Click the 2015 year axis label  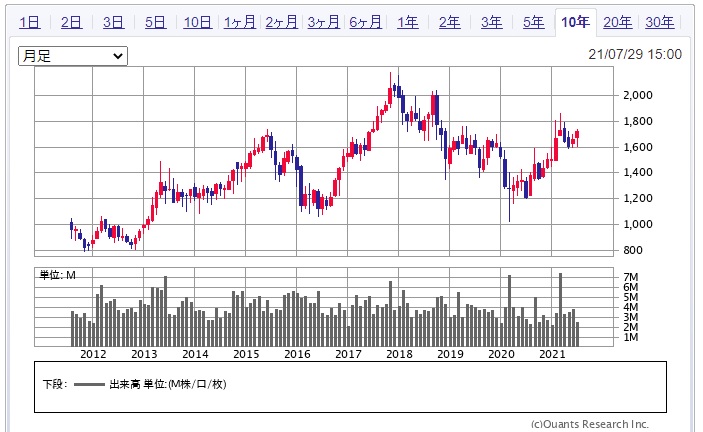coord(246,354)
